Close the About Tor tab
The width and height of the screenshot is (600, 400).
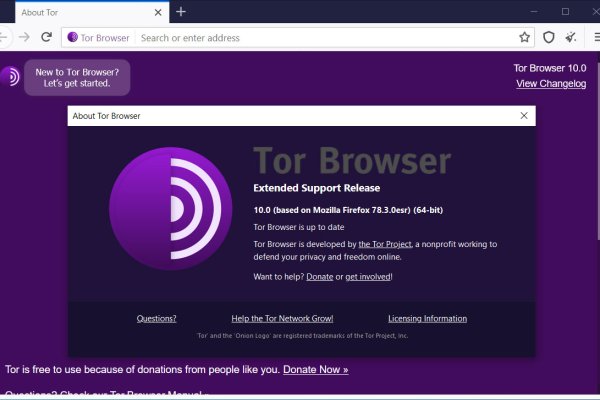pos(159,11)
